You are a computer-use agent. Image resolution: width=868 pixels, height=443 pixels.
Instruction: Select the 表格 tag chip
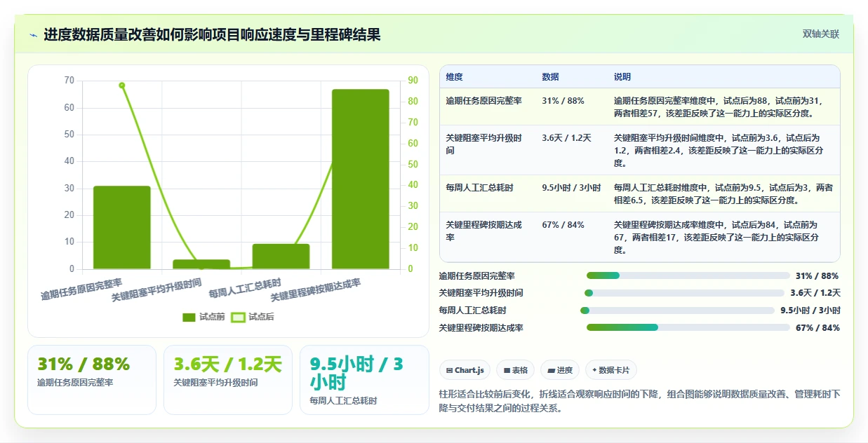(515, 370)
